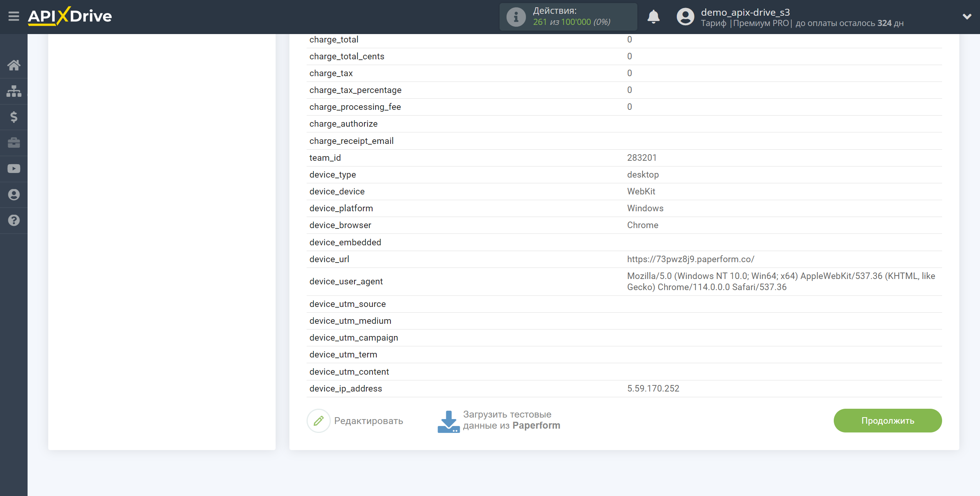Click the device_platform value Windows
Image resolution: width=980 pixels, height=496 pixels.
click(x=645, y=208)
